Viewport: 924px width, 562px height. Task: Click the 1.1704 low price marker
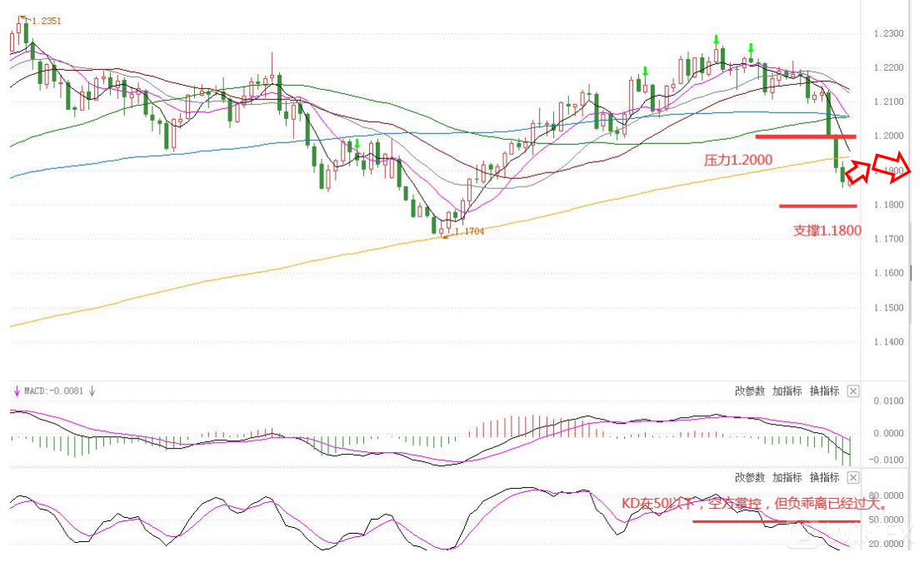coord(468,232)
